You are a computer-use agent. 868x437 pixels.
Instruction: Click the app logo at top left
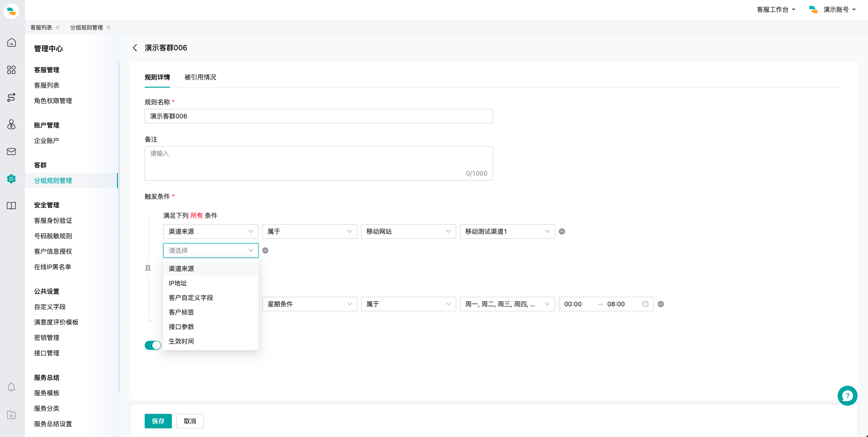(x=11, y=11)
